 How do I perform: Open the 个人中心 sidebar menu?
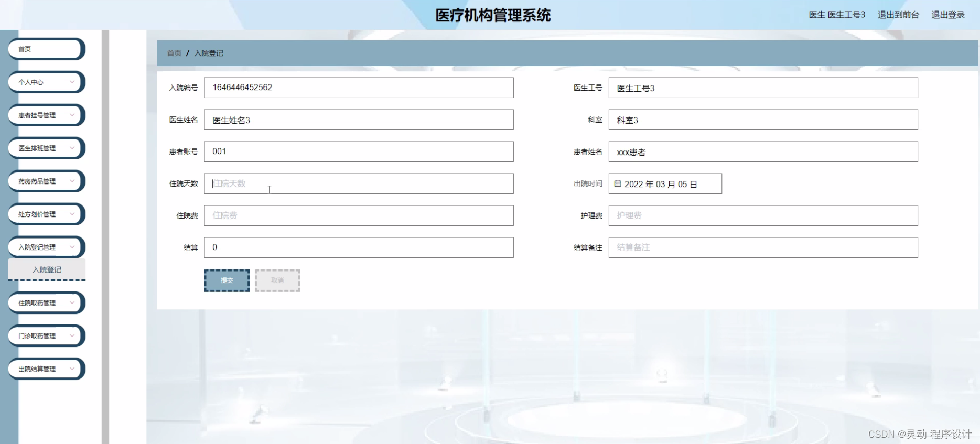point(46,82)
